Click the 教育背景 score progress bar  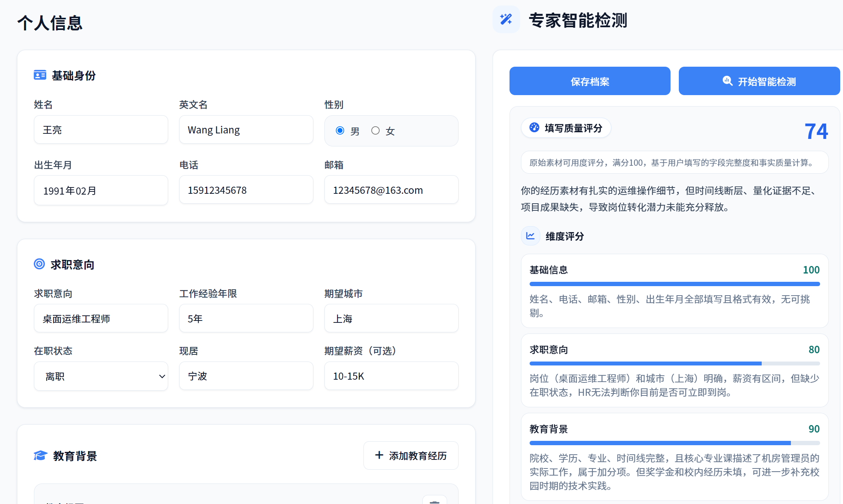click(x=674, y=443)
